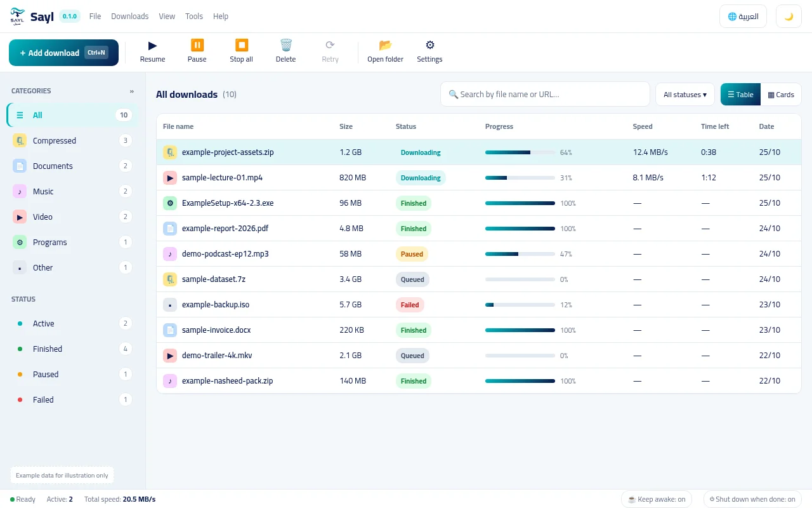This screenshot has height=508, width=812.
Task: Click progress bar of example-backup.iso
Action: (x=520, y=305)
